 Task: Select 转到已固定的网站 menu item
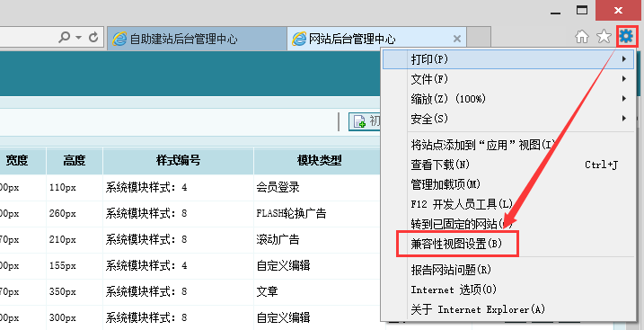(508, 224)
